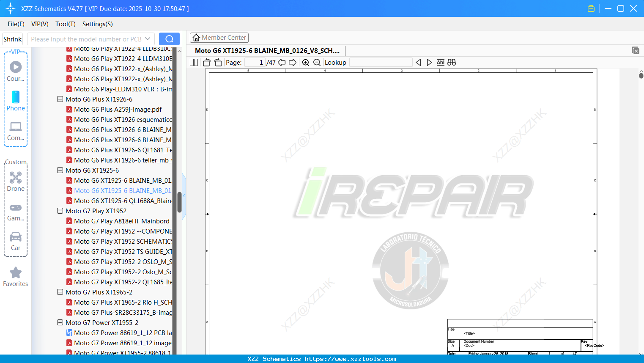Click the binoculars find icon
The image size is (644, 363).
point(452,63)
